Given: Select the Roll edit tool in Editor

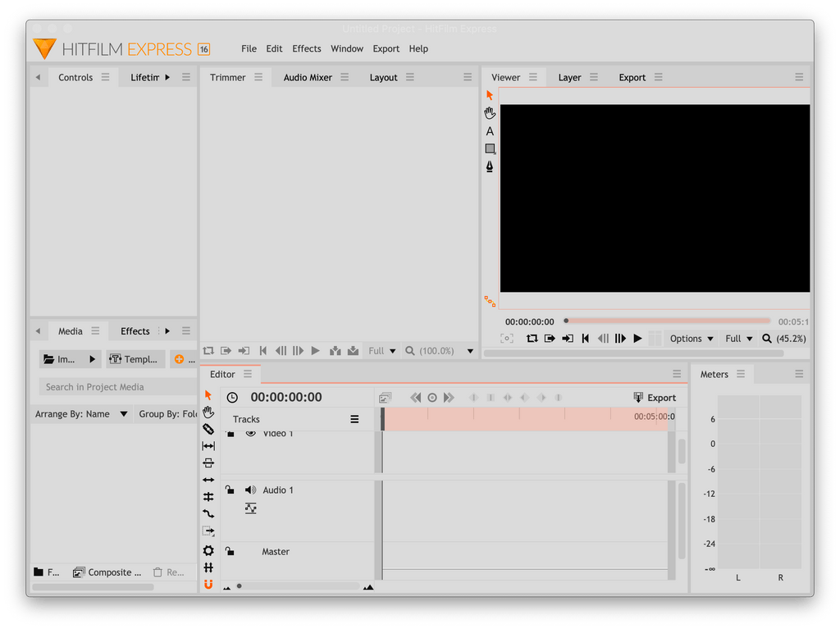Looking at the screenshot, I should 208,497.
